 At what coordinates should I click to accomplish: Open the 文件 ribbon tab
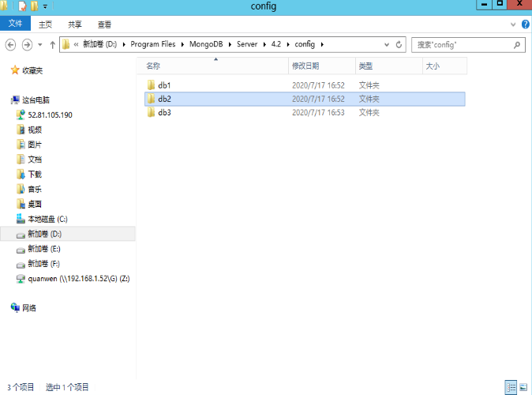pyautogui.click(x=15, y=24)
